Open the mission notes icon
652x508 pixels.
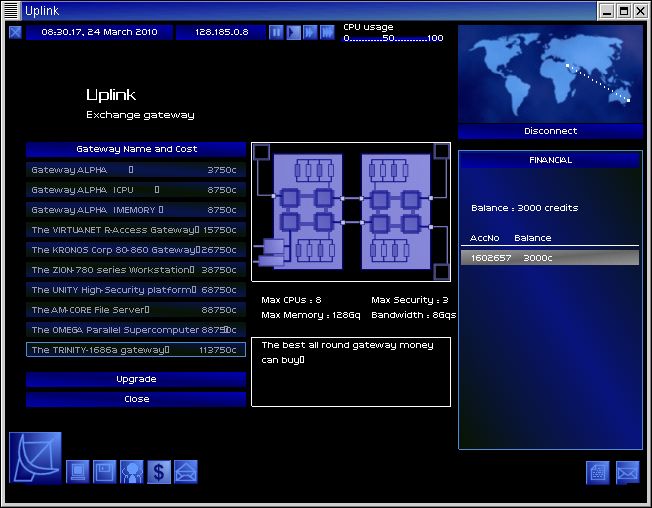[x=598, y=473]
